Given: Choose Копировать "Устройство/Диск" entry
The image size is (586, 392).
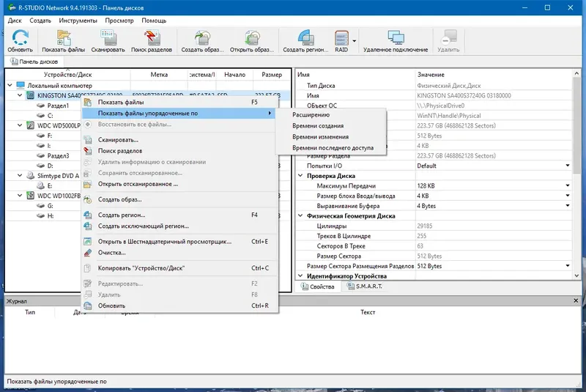Looking at the screenshot, I should [x=179, y=268].
